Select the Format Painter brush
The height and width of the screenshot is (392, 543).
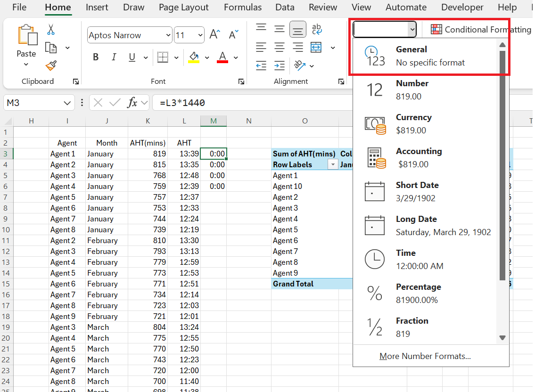[51, 65]
